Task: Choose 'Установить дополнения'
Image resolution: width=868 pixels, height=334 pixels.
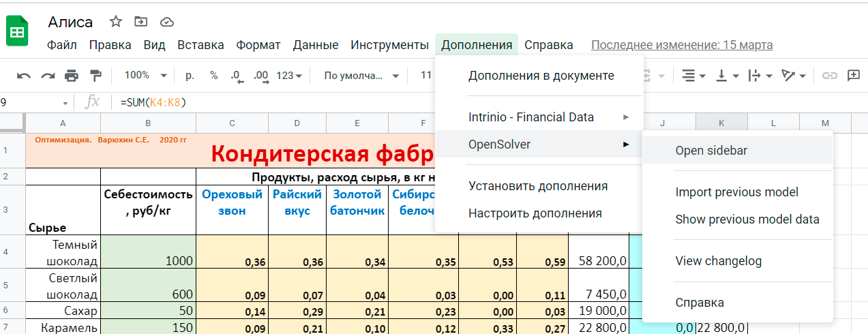Action: 539,186
